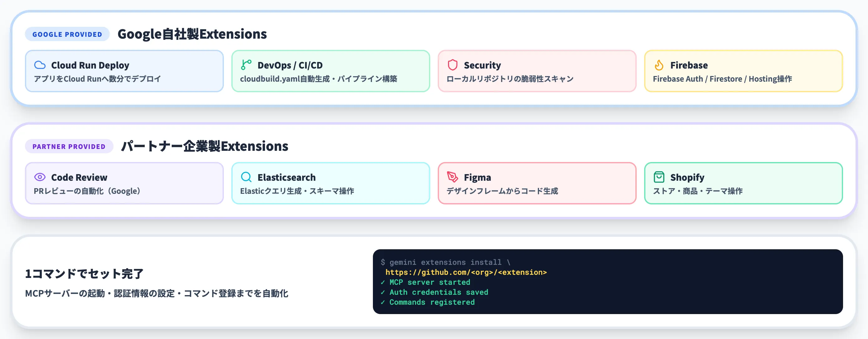The width and height of the screenshot is (868, 339).
Task: Click the git branch icon beside DevOps / CI/CD
Action: pyautogui.click(x=246, y=65)
